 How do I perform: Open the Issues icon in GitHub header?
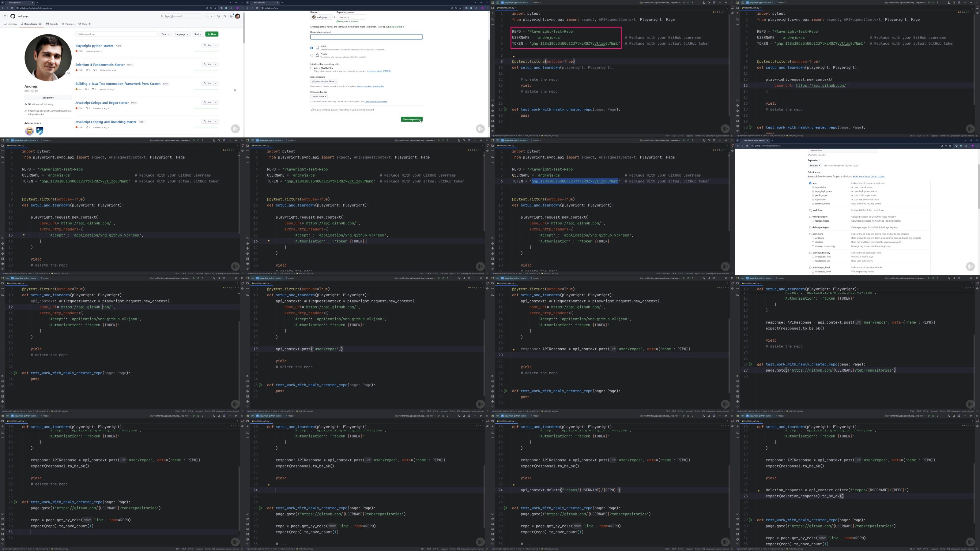(x=218, y=16)
